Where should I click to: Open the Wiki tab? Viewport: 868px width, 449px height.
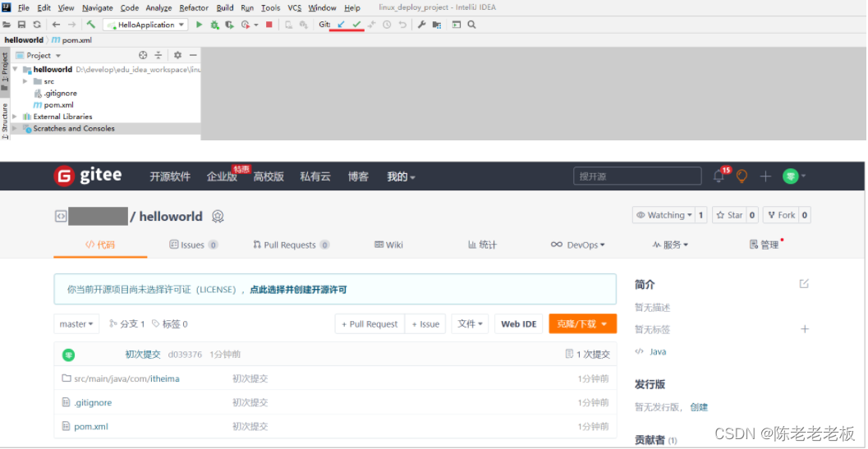coord(388,245)
